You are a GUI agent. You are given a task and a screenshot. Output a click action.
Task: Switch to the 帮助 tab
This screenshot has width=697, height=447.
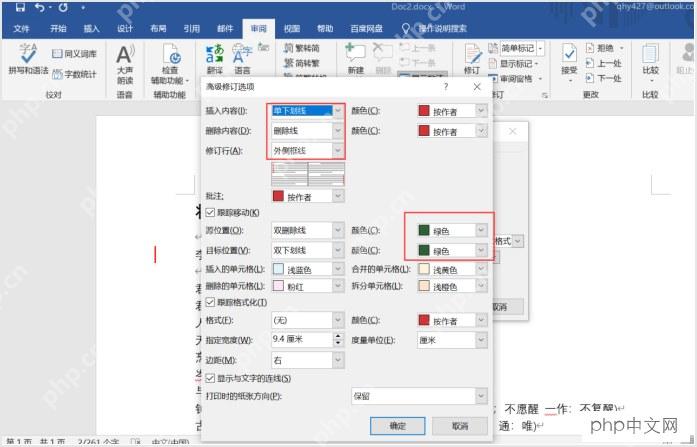[x=325, y=28]
